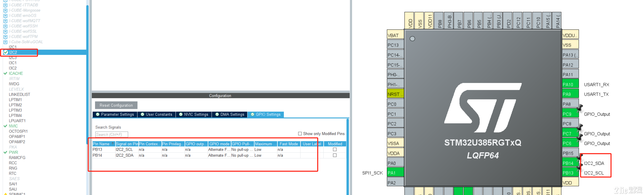This screenshot has width=644, height=195.
Task: Select I2C1 in the peripheral list
Action: (13, 47)
